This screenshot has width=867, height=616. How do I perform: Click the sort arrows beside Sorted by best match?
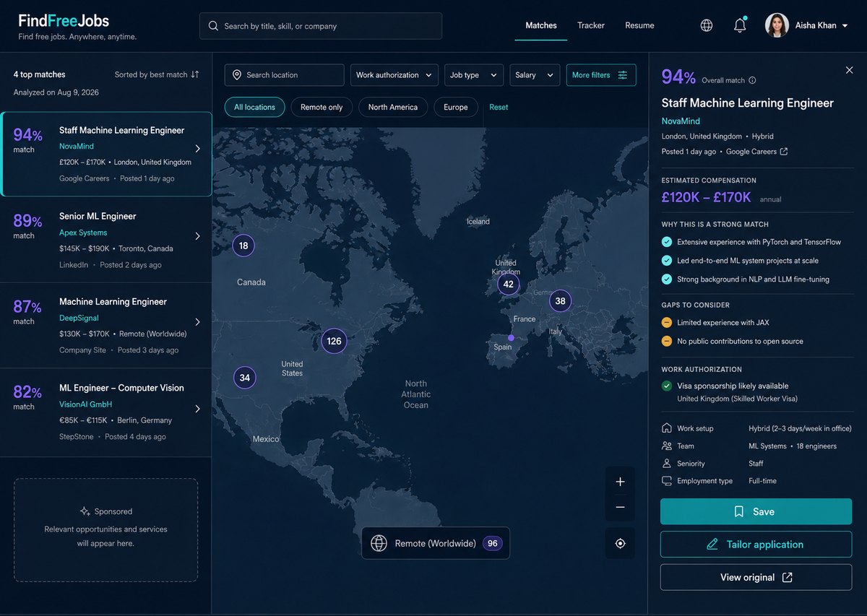pos(195,74)
